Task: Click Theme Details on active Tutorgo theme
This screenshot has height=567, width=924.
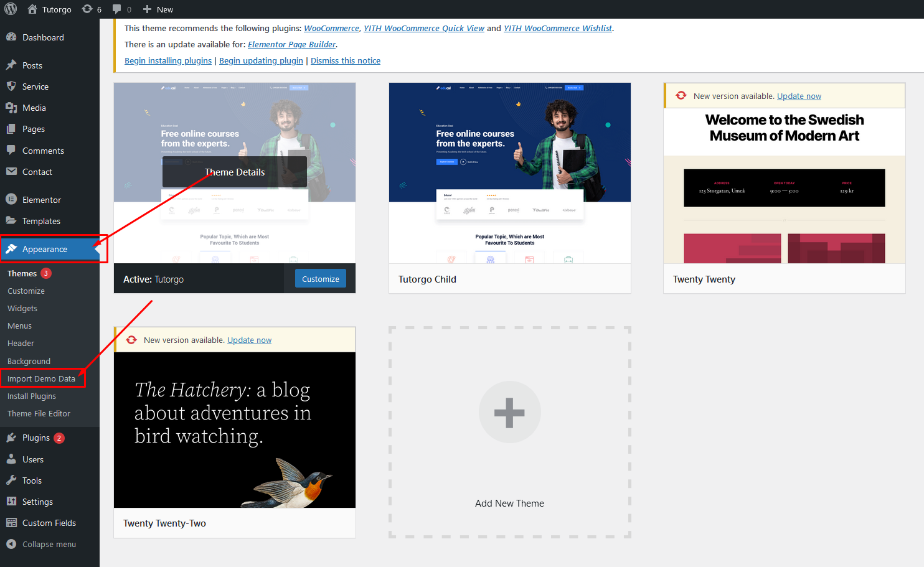Action: (x=235, y=172)
